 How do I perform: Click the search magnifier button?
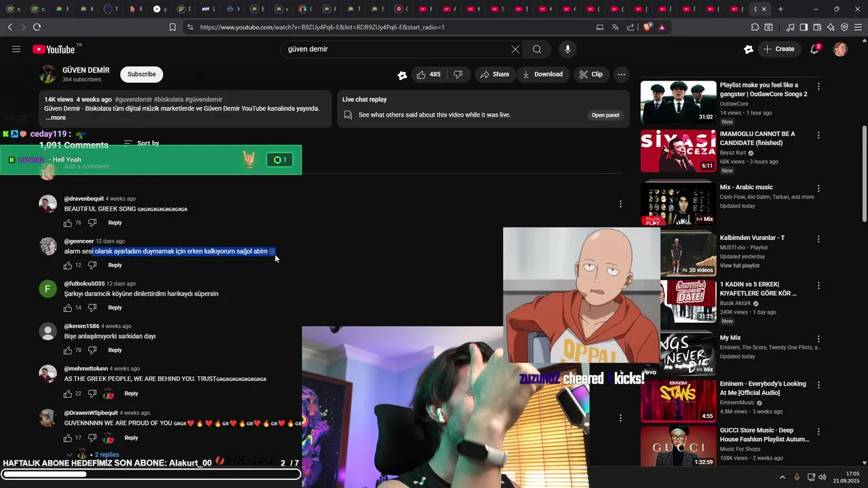[x=537, y=49]
